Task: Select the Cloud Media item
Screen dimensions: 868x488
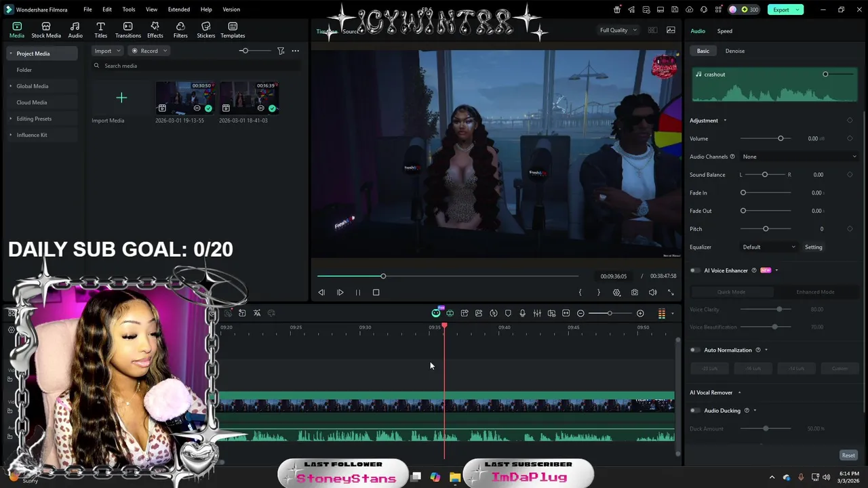Action: (31, 102)
